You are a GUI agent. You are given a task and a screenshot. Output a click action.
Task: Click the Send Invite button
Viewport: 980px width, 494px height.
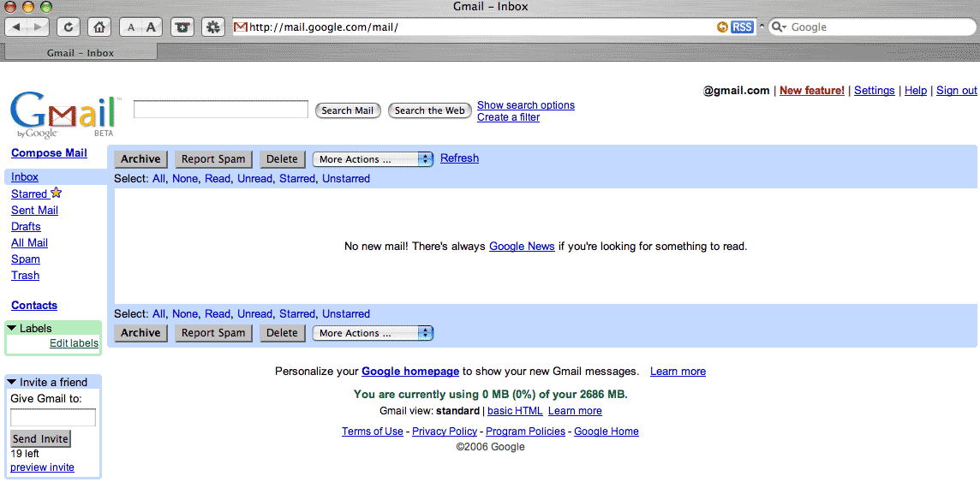[40, 438]
